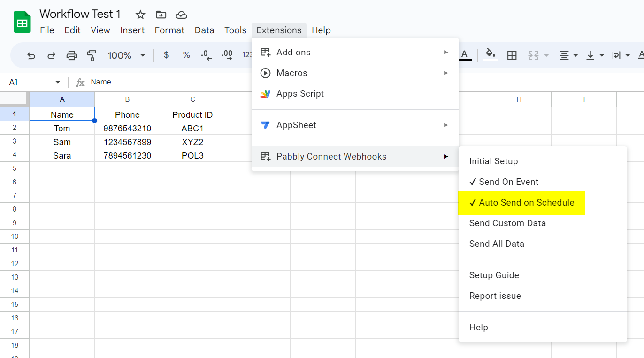The height and width of the screenshot is (358, 644).
Task: Check the cloud save status icon
Action: [182, 15]
